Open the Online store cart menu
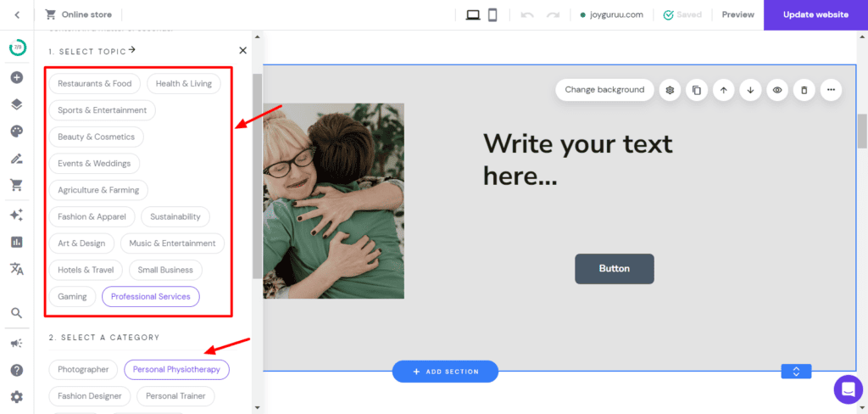 pyautogui.click(x=78, y=15)
